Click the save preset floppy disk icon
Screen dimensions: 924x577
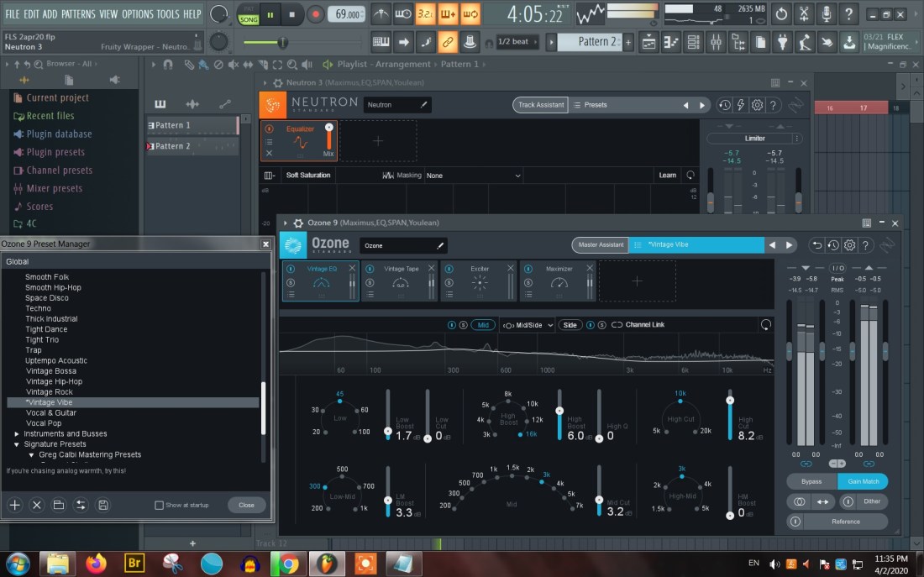click(102, 505)
